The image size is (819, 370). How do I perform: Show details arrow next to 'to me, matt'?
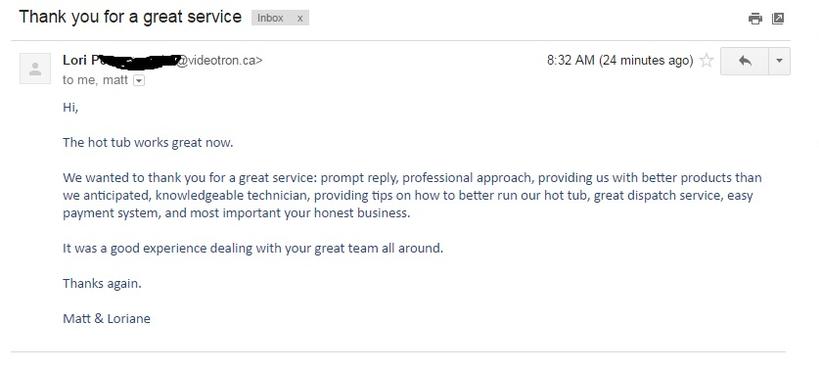[139, 80]
